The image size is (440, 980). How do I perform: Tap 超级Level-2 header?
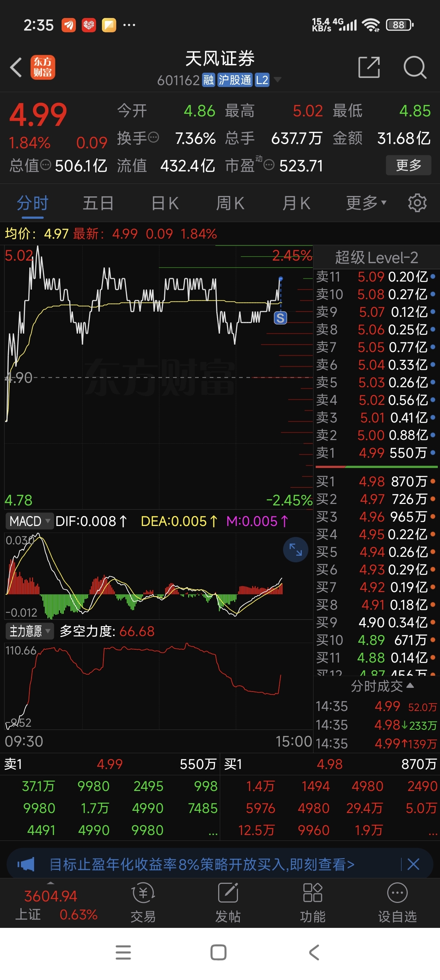(376, 258)
